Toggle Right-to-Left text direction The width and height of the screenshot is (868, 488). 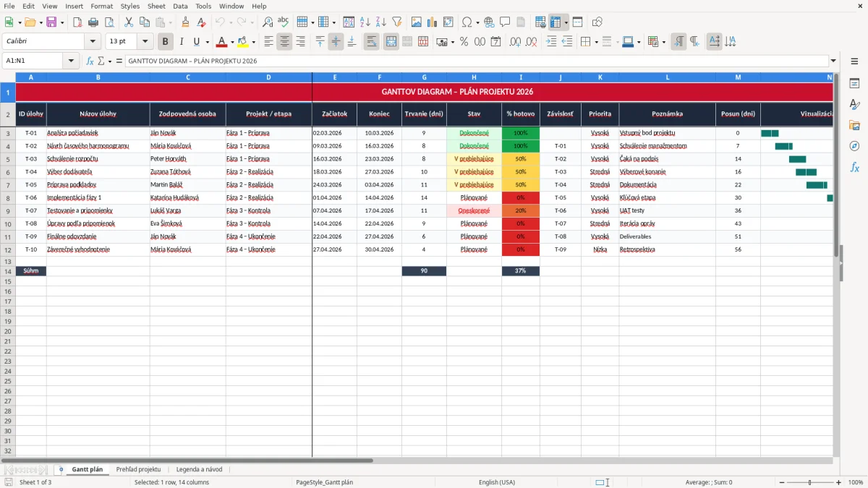point(694,42)
